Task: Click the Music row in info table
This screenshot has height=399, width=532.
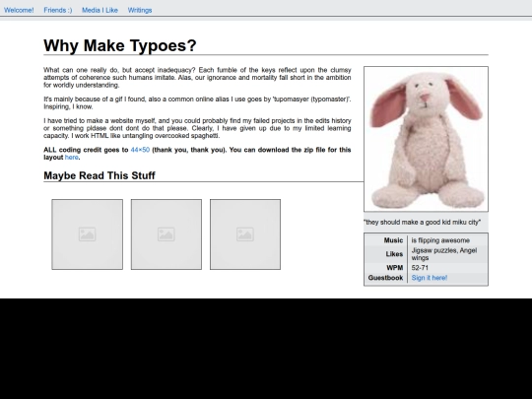Action: (427, 240)
